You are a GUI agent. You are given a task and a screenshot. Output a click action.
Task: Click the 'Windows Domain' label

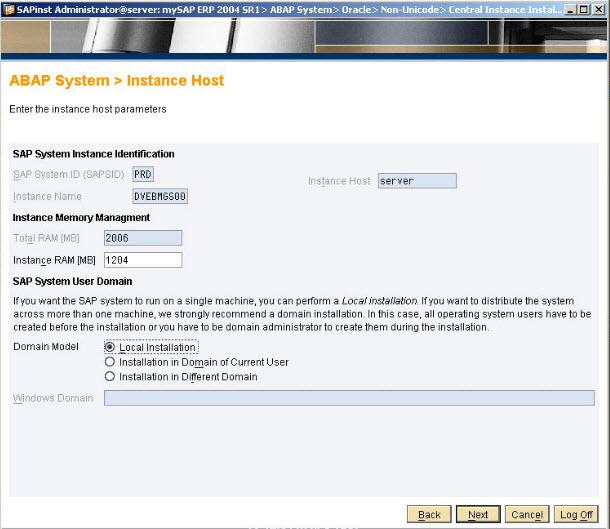pos(53,398)
